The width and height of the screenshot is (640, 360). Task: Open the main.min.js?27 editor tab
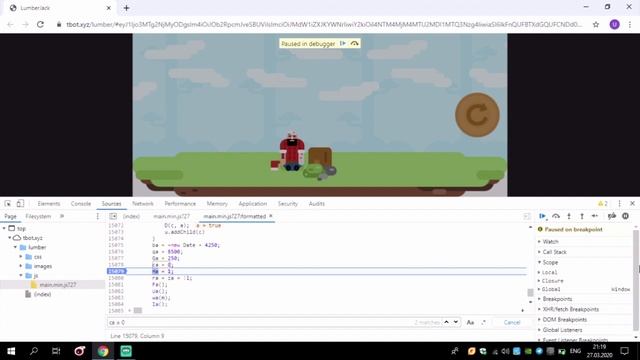coord(171,216)
